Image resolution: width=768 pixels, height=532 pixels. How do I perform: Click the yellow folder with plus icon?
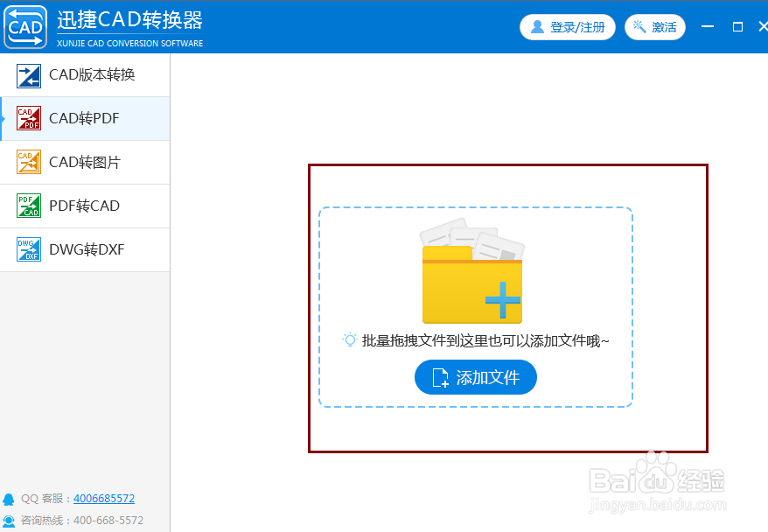472,271
